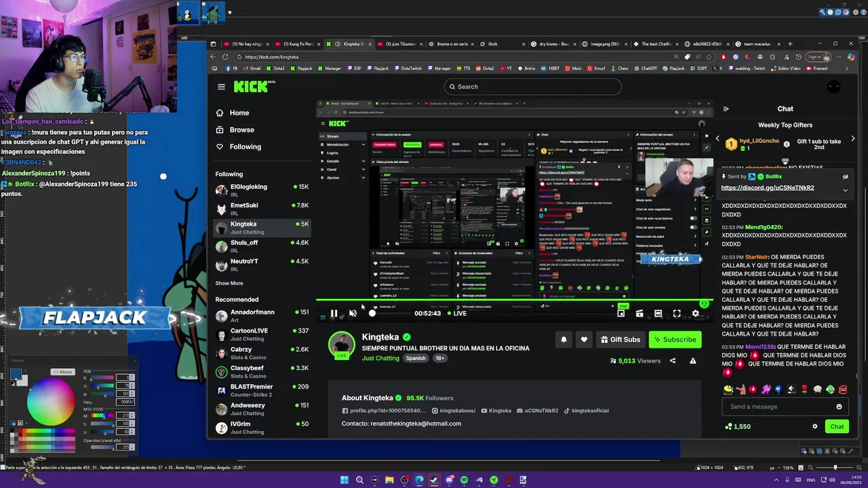Open the discord.gg pinned link
The width and height of the screenshot is (868, 488).
(768, 188)
